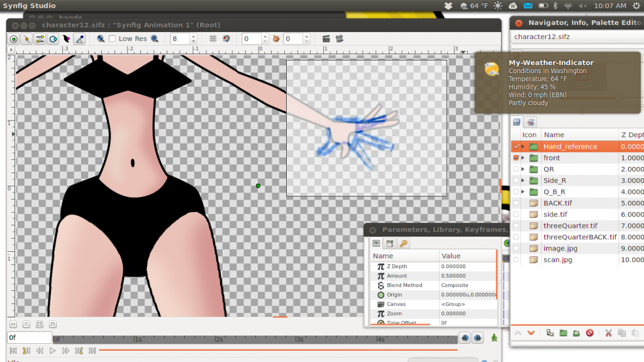Viewport: 644px width, 362px height.
Task: Click the duplicate layer icon
Action: 550,333
